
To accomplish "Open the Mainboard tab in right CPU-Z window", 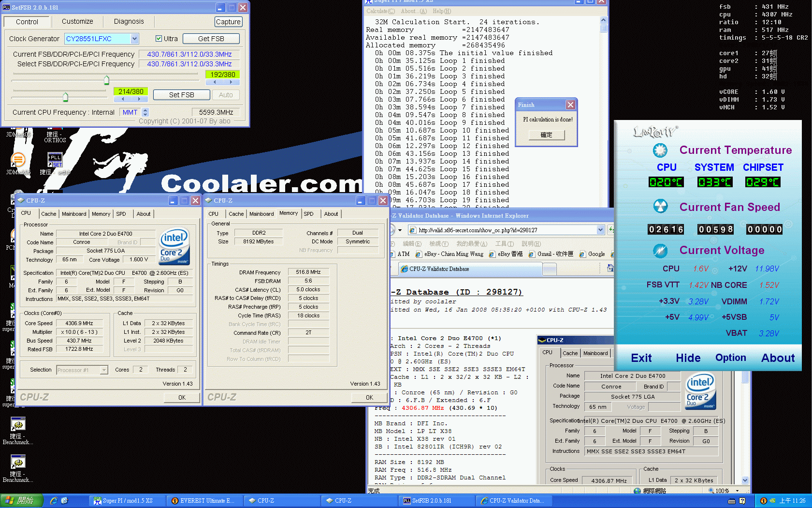I will pyautogui.click(x=261, y=214).
